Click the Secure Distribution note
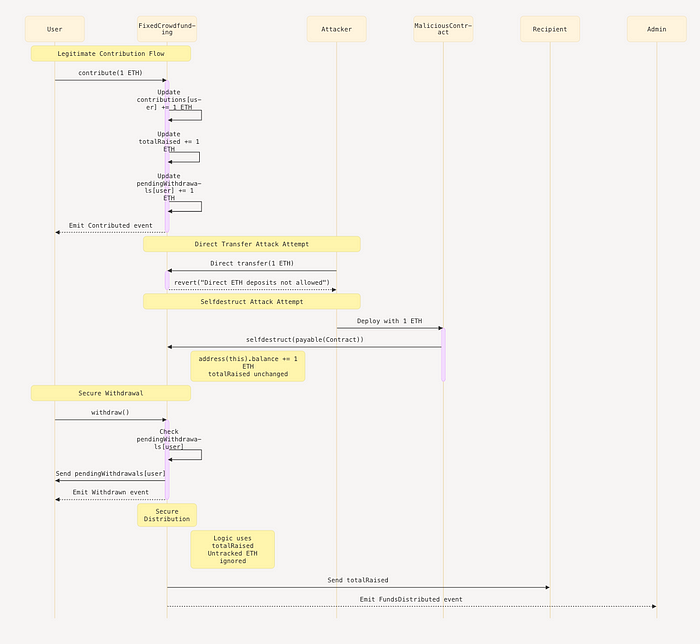This screenshot has height=644, width=700. 167,515
